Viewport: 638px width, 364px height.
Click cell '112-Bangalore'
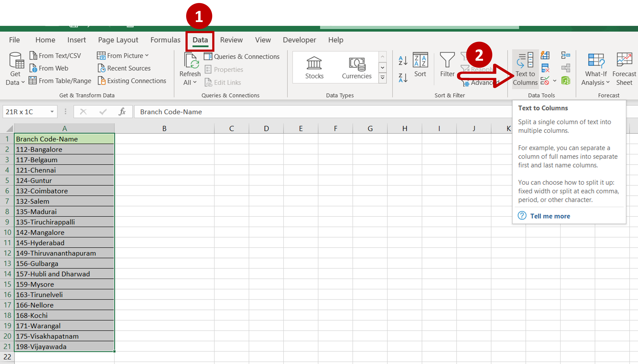point(65,149)
